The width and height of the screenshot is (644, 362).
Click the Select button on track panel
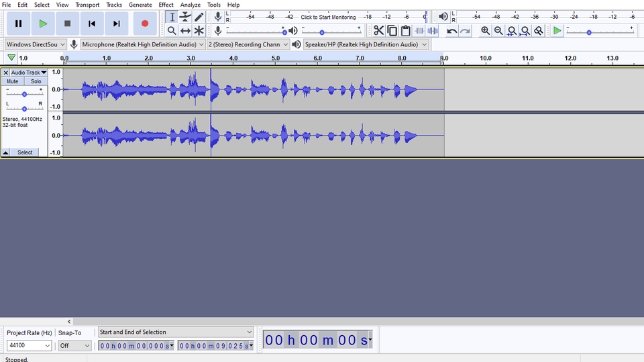(x=25, y=152)
